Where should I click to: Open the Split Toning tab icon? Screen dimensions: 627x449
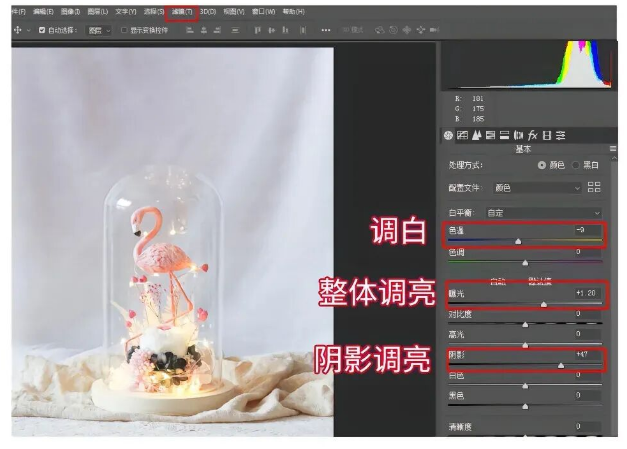pos(504,136)
